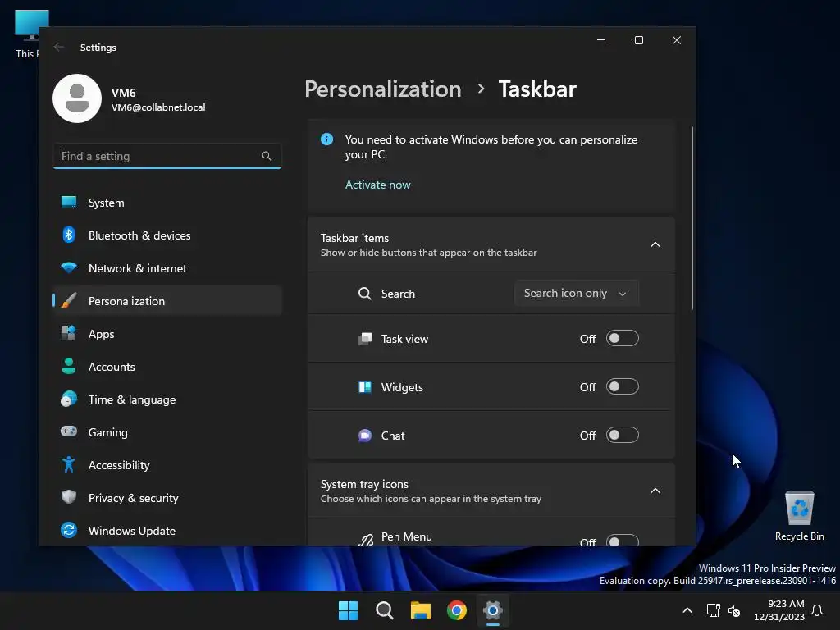This screenshot has height=630, width=840.
Task: Click the blue info icon in activation notice
Action: (x=326, y=139)
